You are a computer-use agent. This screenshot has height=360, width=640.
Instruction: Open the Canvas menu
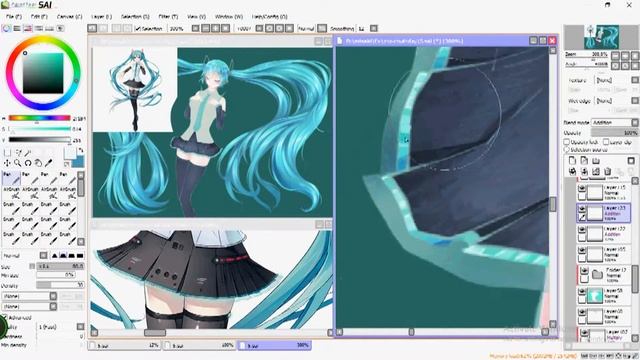click(69, 17)
